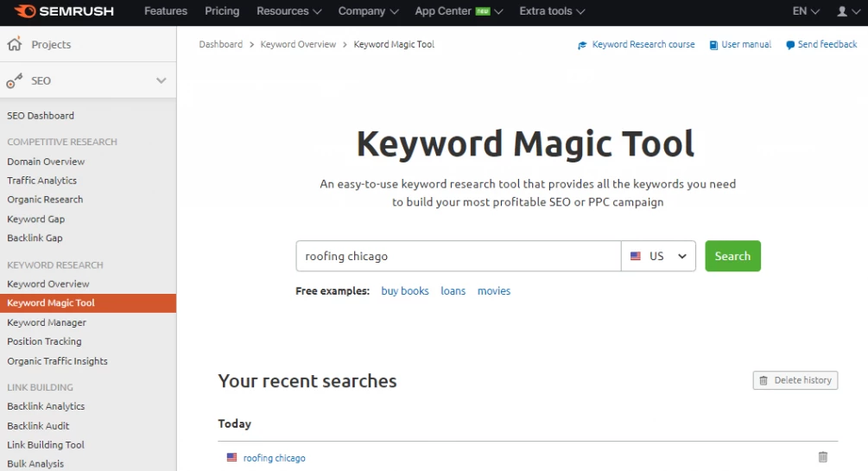Open the EN language selector
This screenshot has height=471, width=868.
click(806, 11)
